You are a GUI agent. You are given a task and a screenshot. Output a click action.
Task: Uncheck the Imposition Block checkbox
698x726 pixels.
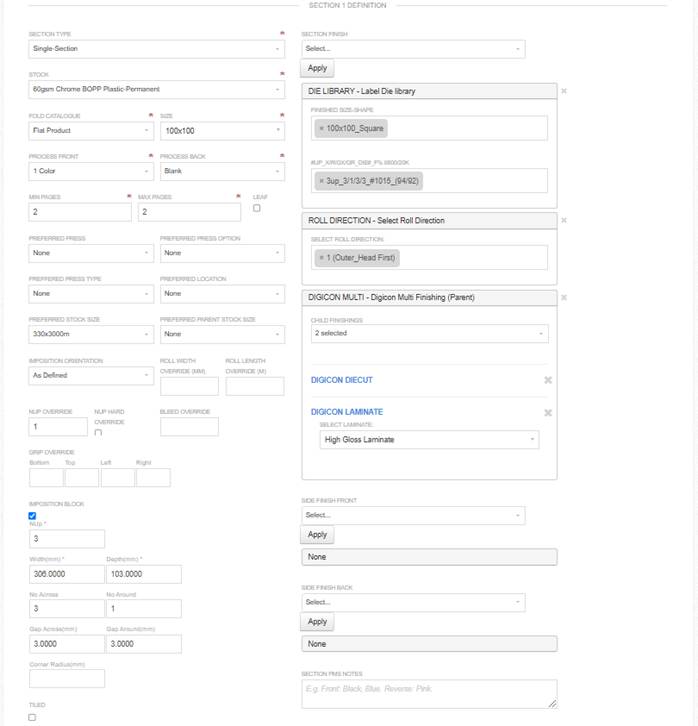click(x=32, y=516)
